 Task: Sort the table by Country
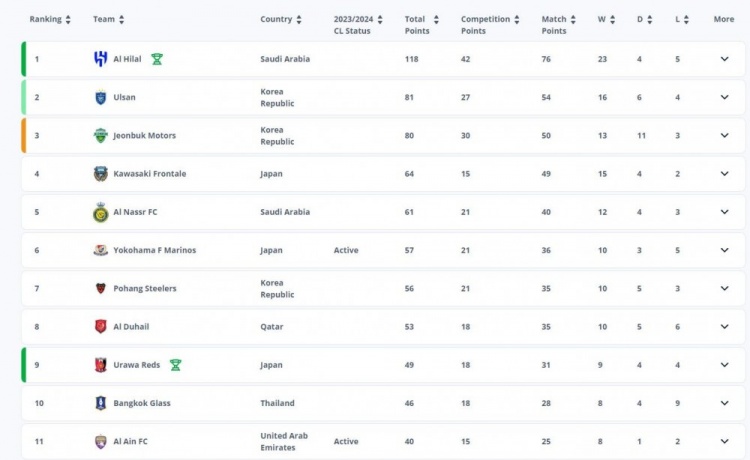[x=281, y=19]
